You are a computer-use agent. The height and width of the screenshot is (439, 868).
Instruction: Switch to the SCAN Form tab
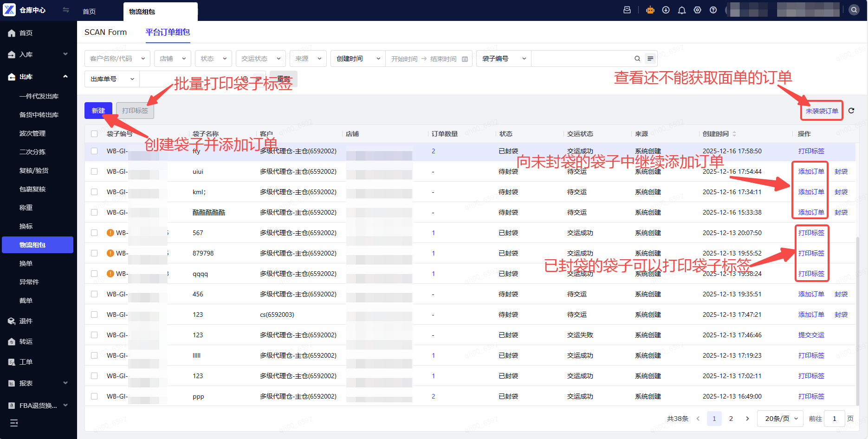click(x=105, y=32)
